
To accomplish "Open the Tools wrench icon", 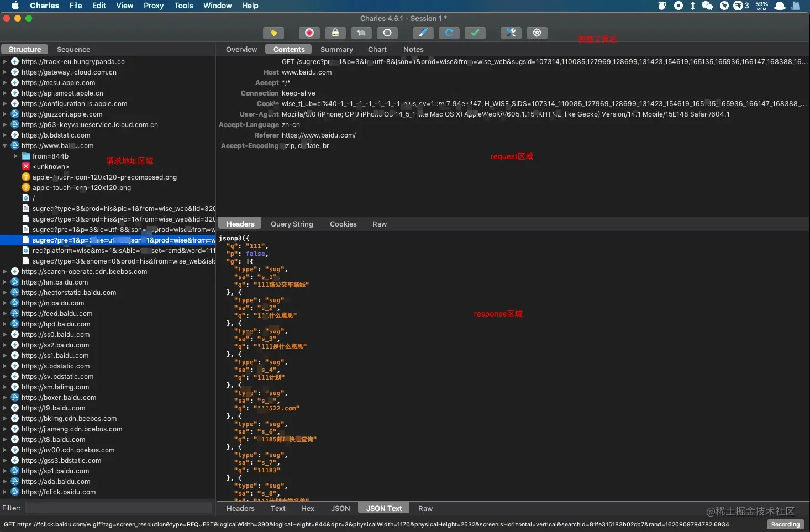I will [x=511, y=33].
